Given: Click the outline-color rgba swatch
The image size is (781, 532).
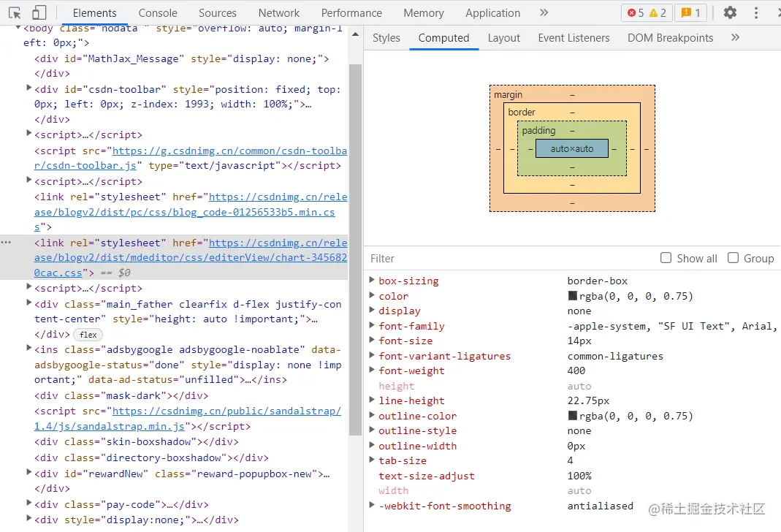Looking at the screenshot, I should pyautogui.click(x=573, y=415).
